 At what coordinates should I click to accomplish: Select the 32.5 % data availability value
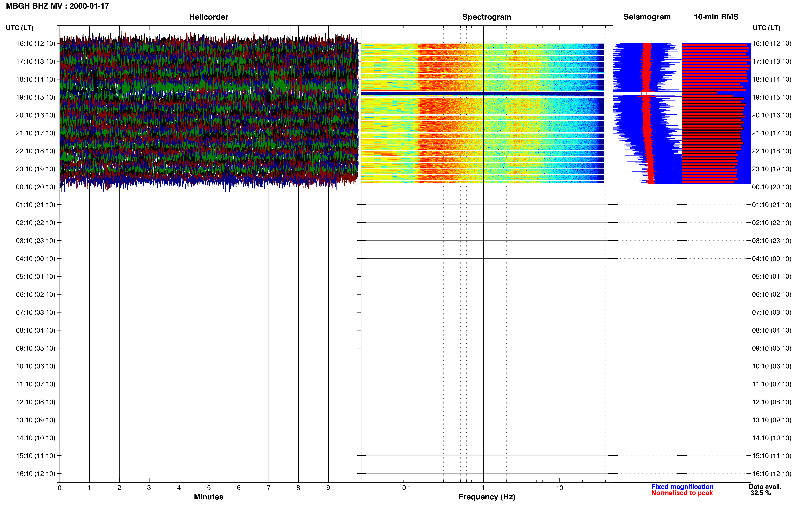[x=761, y=493]
